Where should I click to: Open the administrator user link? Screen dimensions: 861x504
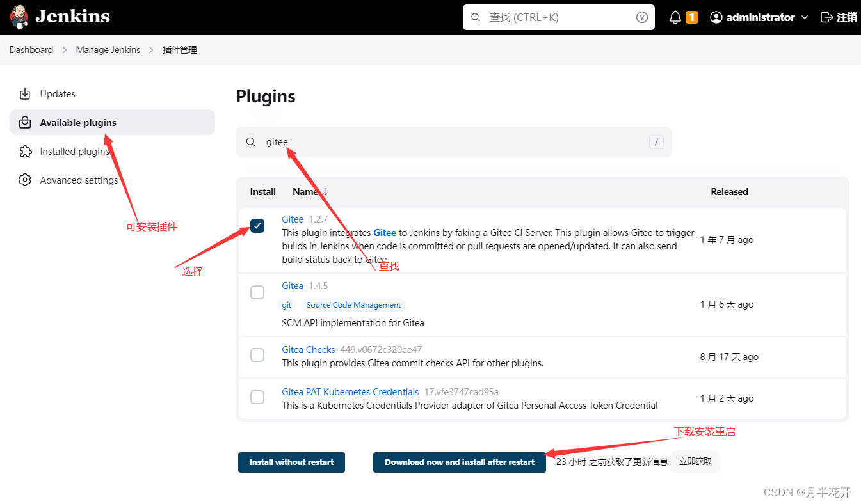(760, 17)
